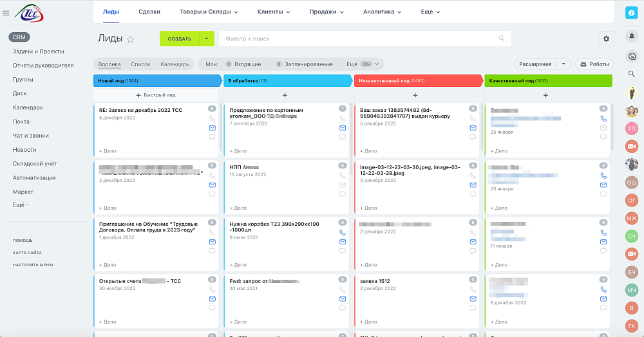Viewport: 644px width, 337px height.
Task: Open the settings gear for leads
Action: click(606, 39)
